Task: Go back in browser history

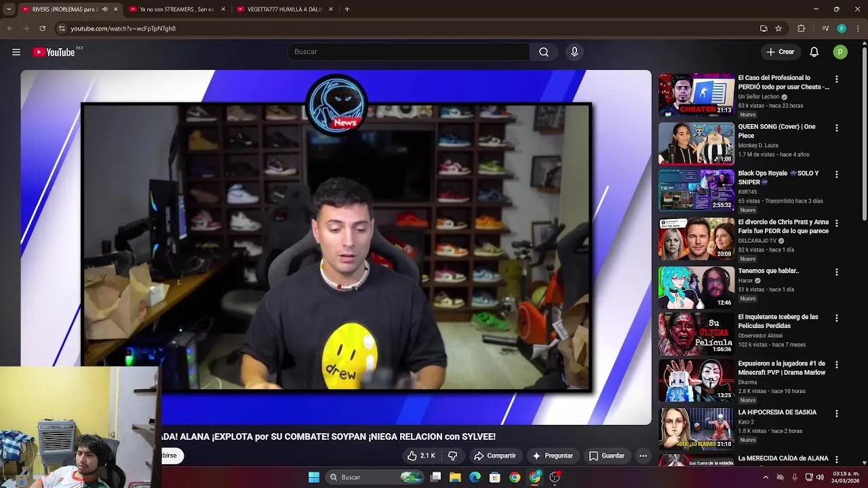Action: 9,28
